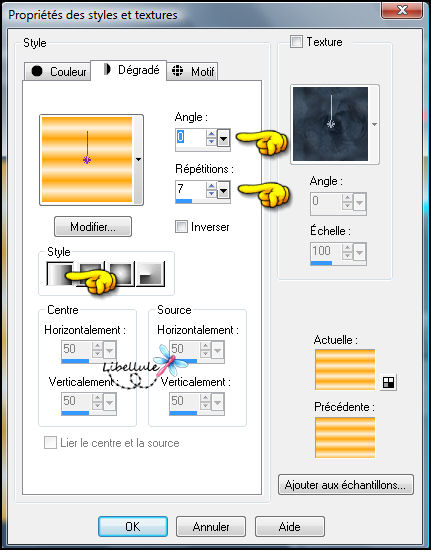
Task: Select the rectangular gradient style icon
Action: coord(90,274)
